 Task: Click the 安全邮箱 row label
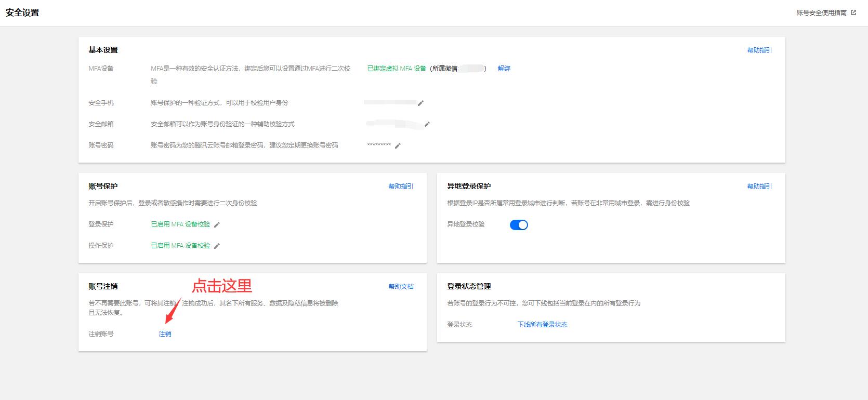pos(101,124)
